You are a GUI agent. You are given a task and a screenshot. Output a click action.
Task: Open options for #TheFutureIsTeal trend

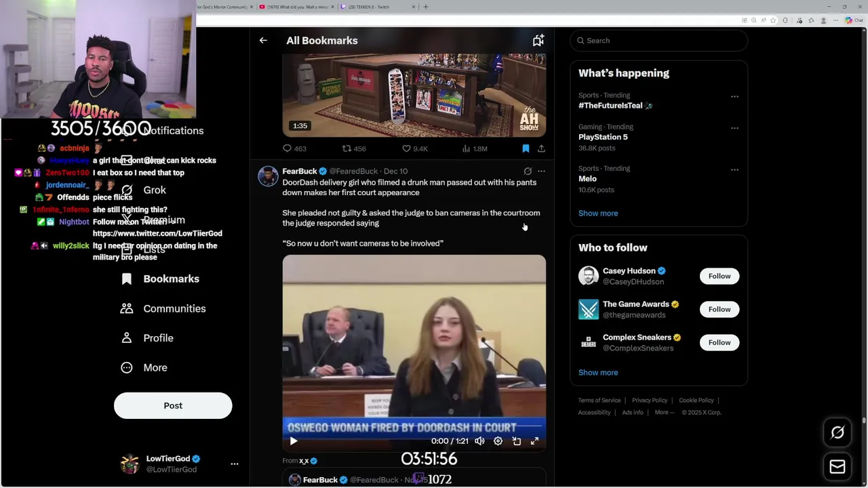click(x=734, y=97)
